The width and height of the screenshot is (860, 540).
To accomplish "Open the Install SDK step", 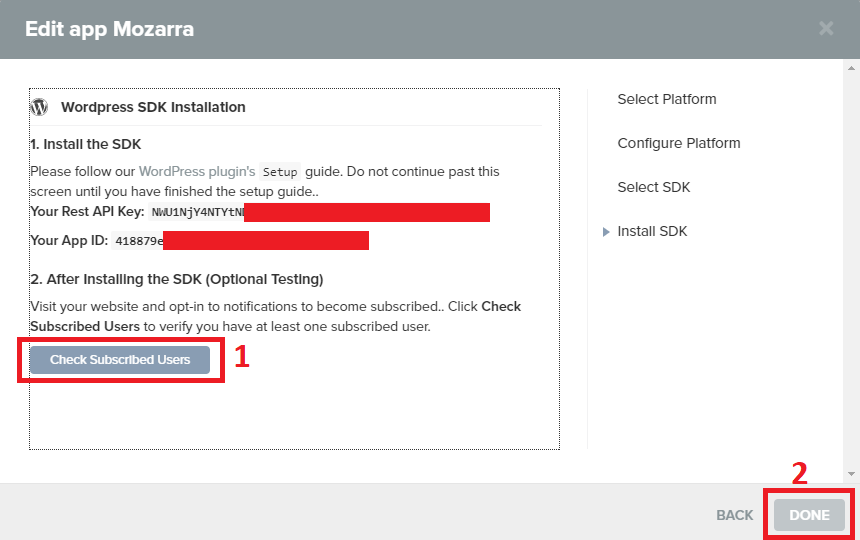I will pyautogui.click(x=652, y=231).
